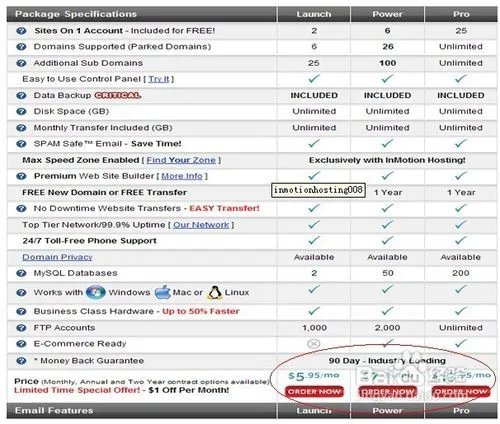This screenshot has width=500, height=424.
Task: Click 'Exclusively with InMotion Hosting!' text
Action: coord(387,160)
